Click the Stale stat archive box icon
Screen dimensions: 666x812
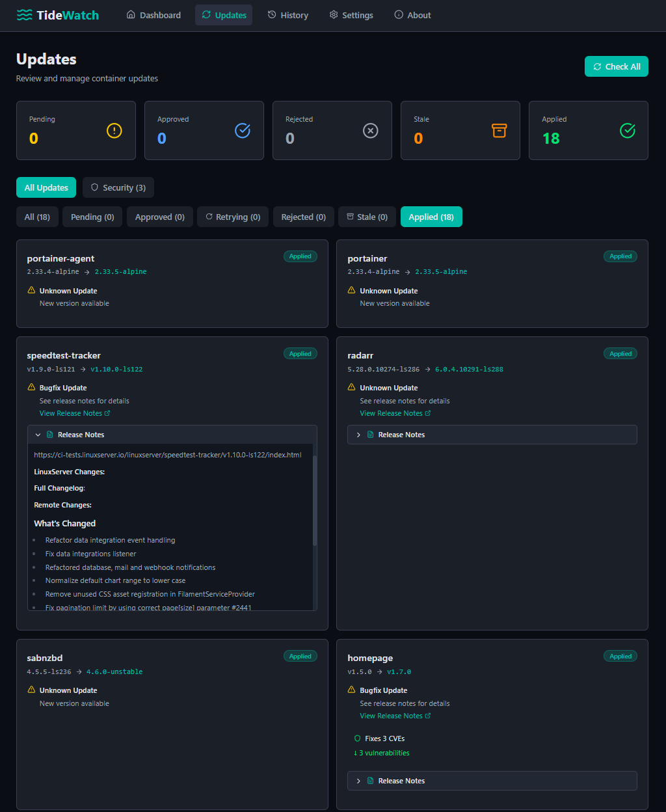pyautogui.click(x=498, y=131)
